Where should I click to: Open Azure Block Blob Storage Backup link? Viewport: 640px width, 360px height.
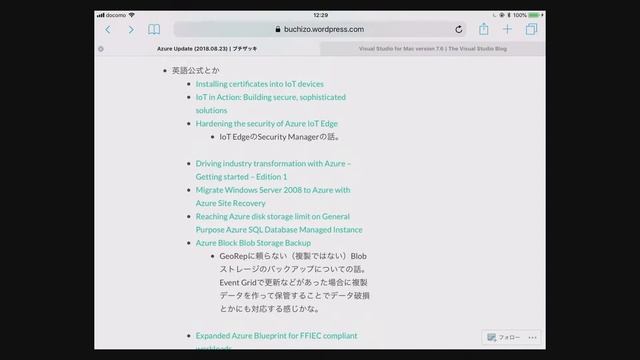[x=253, y=243]
